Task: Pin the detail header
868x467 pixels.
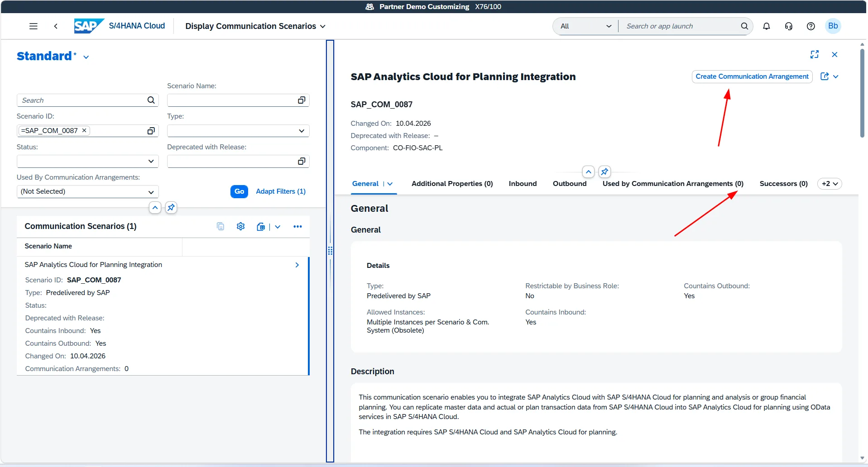Action: (604, 172)
